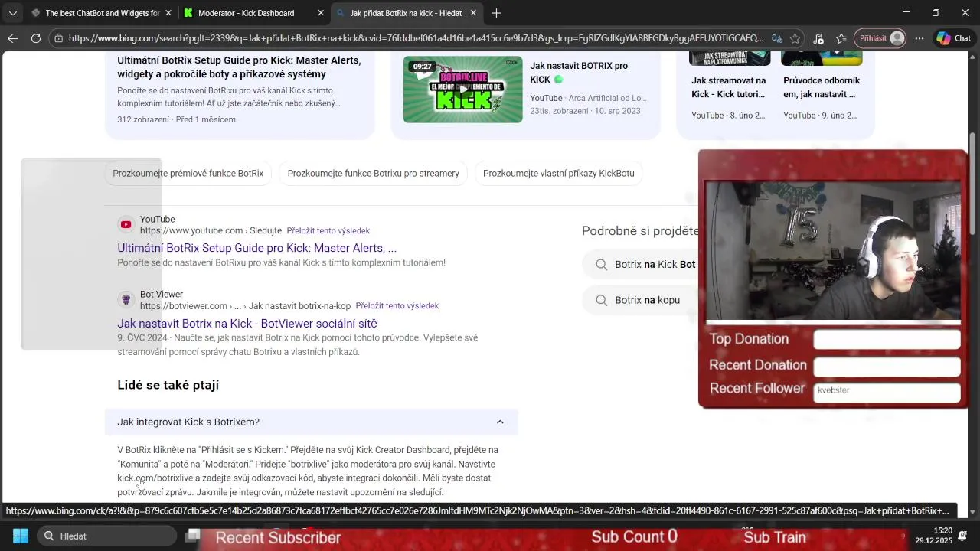This screenshot has height=551, width=980.
Task: Click the 'Sub Count 0' overlay label
Action: pyautogui.click(x=634, y=537)
